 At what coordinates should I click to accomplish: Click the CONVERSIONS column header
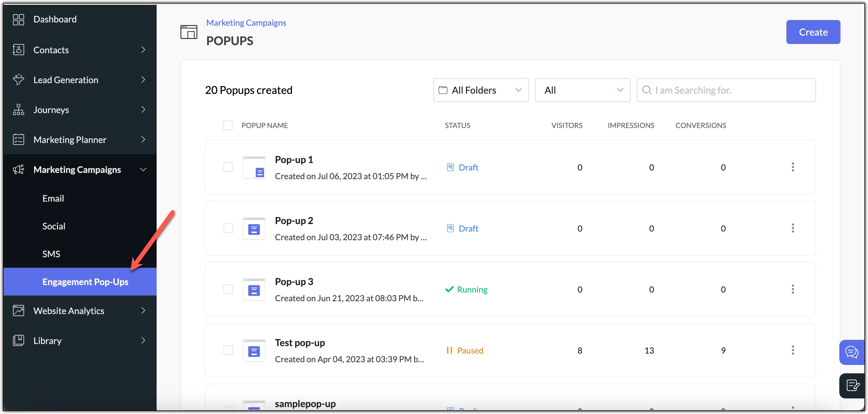701,125
